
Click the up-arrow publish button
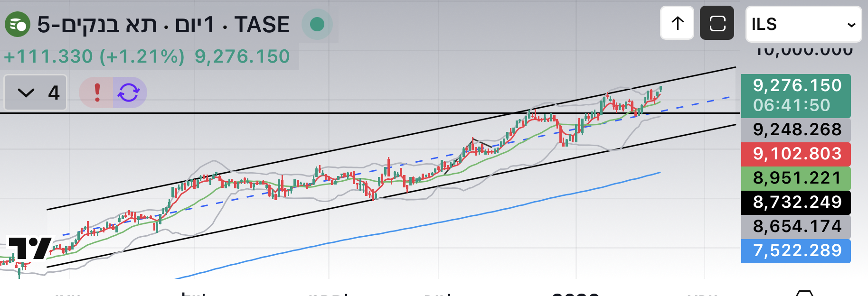[677, 23]
